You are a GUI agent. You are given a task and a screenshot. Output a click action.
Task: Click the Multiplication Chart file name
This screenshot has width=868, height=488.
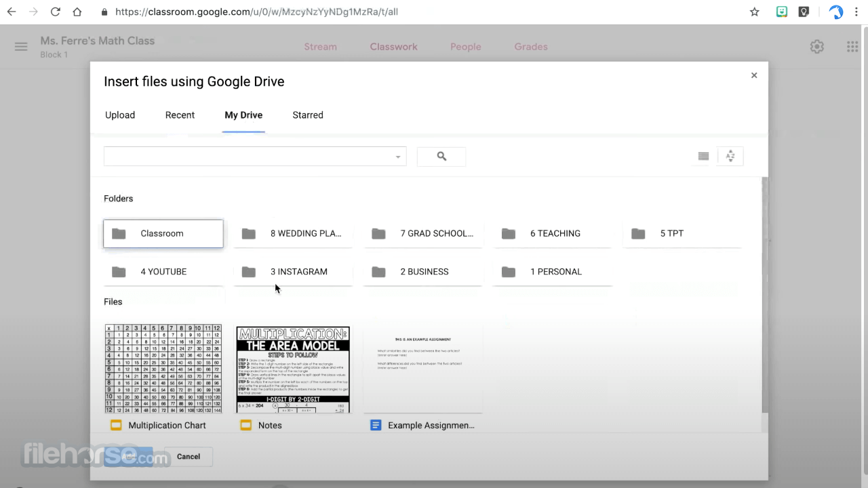167,426
